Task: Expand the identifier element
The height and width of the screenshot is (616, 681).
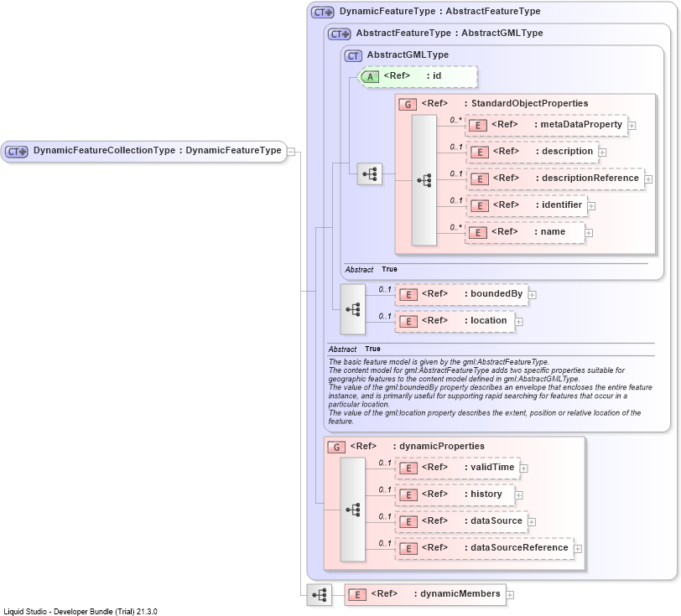Action: tap(591, 206)
